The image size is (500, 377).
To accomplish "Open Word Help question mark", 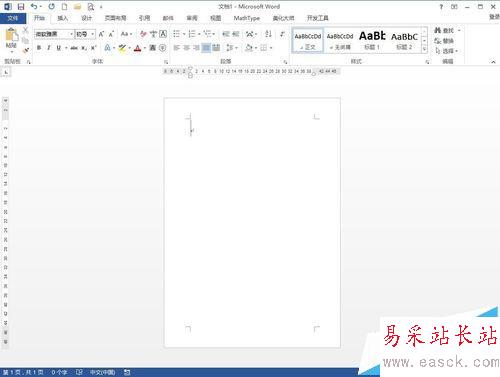I will [441, 7].
